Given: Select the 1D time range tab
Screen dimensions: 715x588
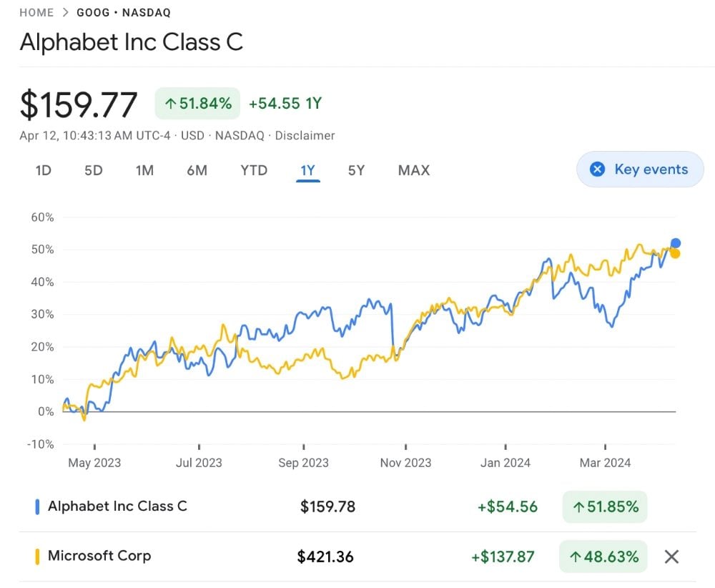Looking at the screenshot, I should tap(44, 170).
